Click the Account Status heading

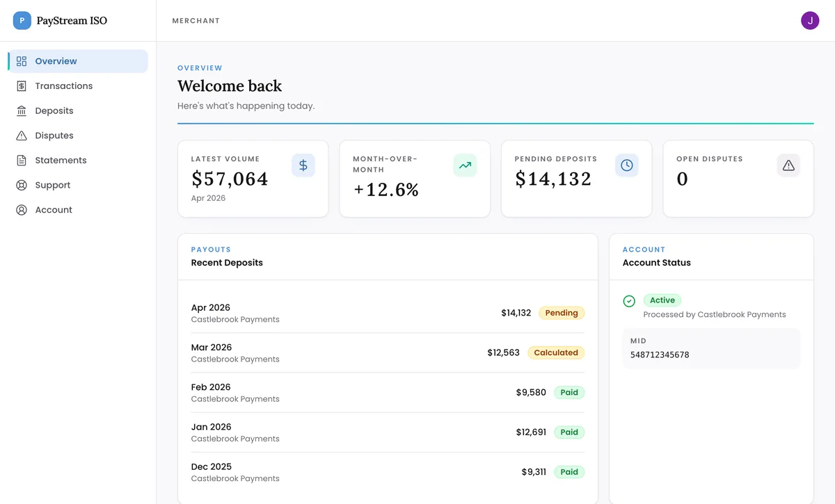click(x=657, y=263)
